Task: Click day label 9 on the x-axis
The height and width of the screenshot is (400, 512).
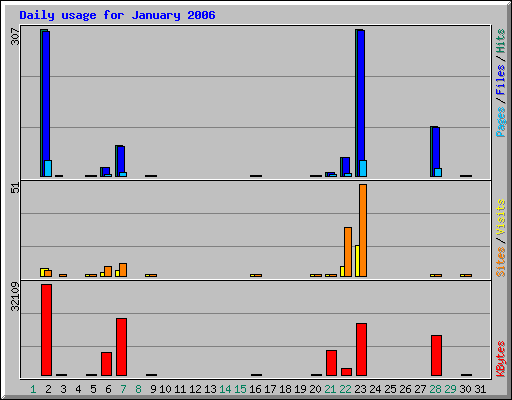Action: coord(153,389)
